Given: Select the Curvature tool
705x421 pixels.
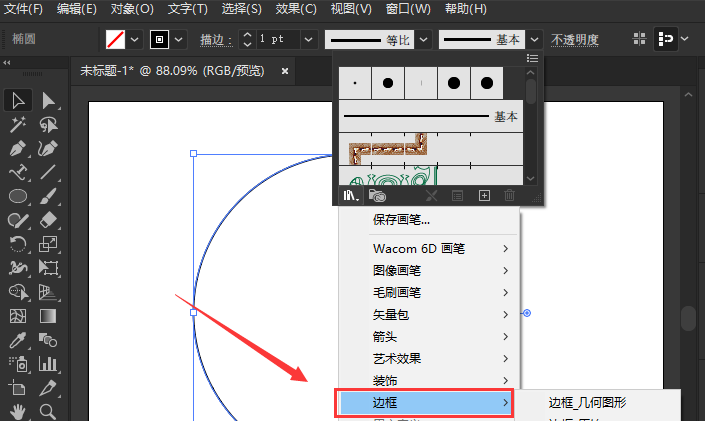Looking at the screenshot, I should pyautogui.click(x=48, y=148).
